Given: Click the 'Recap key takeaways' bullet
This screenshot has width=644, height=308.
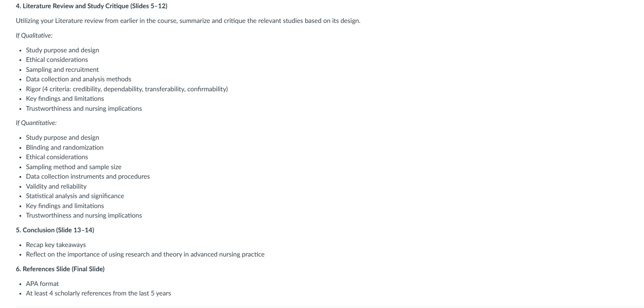Looking at the screenshot, I should tap(56, 245).
